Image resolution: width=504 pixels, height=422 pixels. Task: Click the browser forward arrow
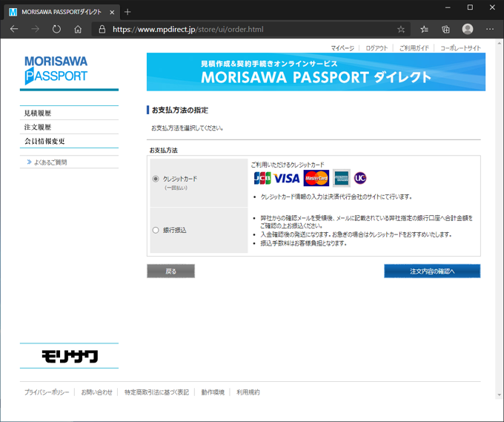35,29
